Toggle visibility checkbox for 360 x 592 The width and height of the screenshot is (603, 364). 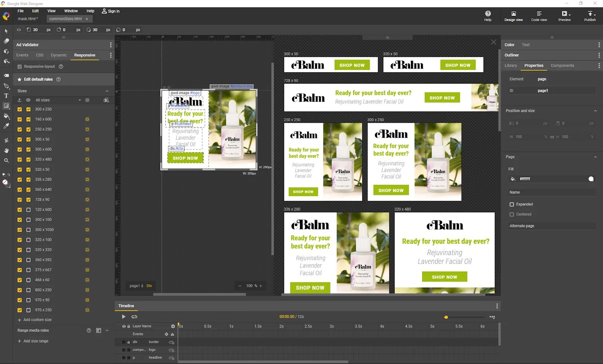[28, 260]
